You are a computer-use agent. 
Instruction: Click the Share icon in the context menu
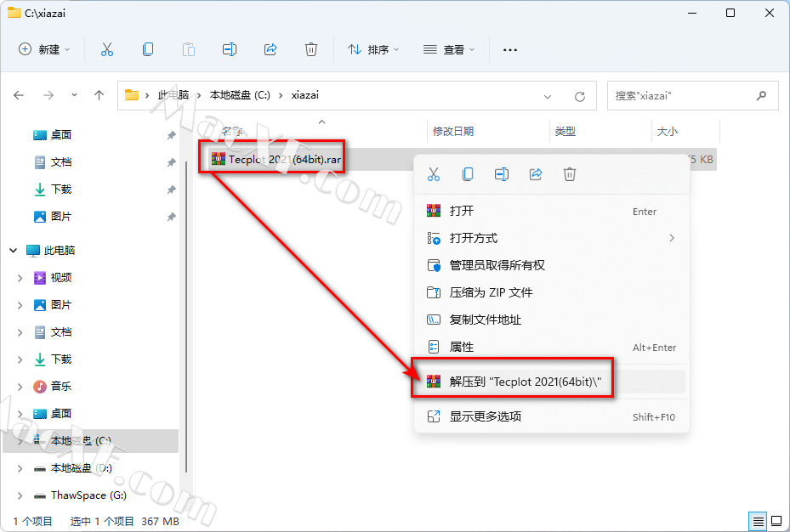[x=536, y=174]
